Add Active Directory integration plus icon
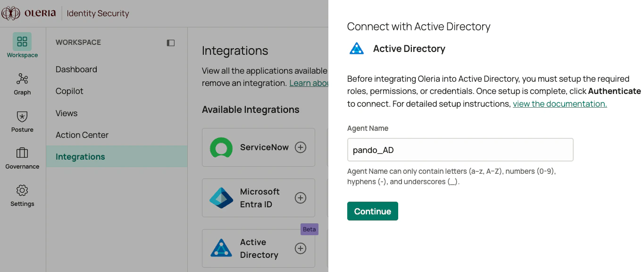Viewport: 644px width, 272px height. [301, 248]
